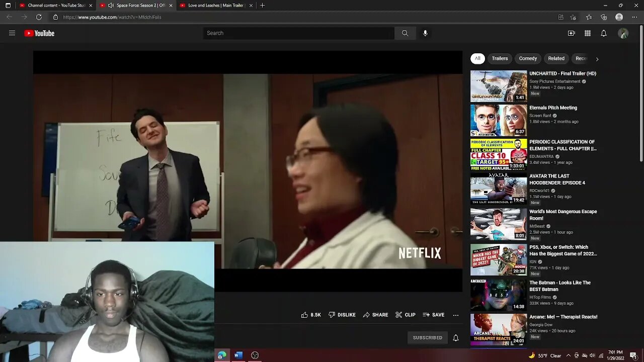Toggle the channel notification bell beside Subscribed
Screen dimensions: 644x362
pos(456,338)
